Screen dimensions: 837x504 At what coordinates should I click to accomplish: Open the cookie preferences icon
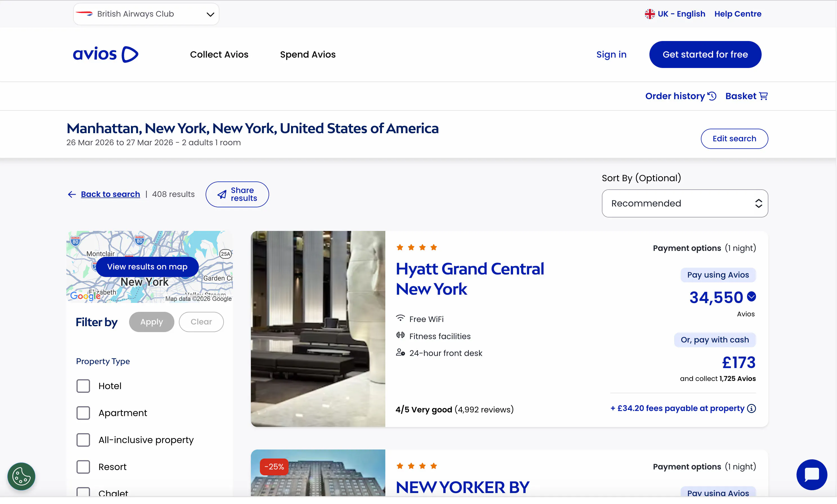21,476
